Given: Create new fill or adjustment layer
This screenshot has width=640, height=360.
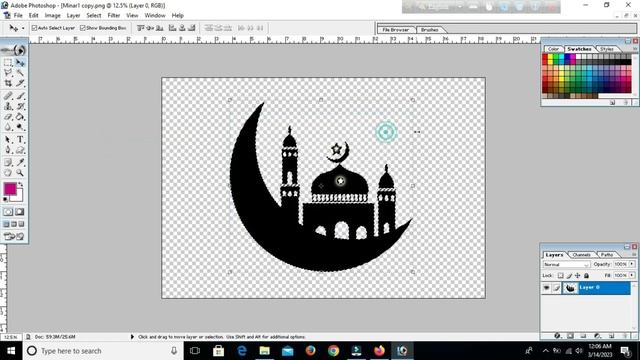Looking at the screenshot, I should 597,336.
